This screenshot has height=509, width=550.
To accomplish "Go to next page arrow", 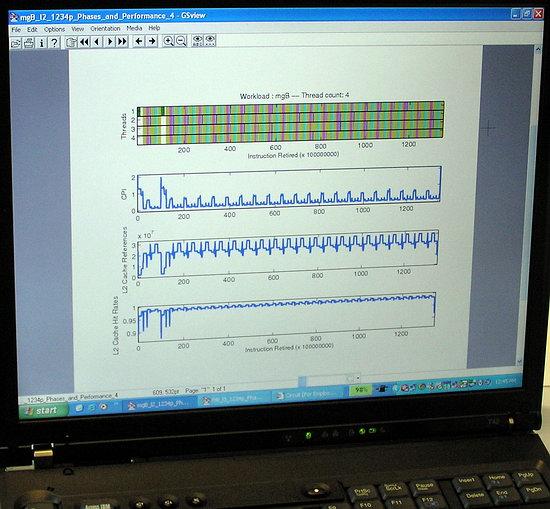I will click(109, 42).
